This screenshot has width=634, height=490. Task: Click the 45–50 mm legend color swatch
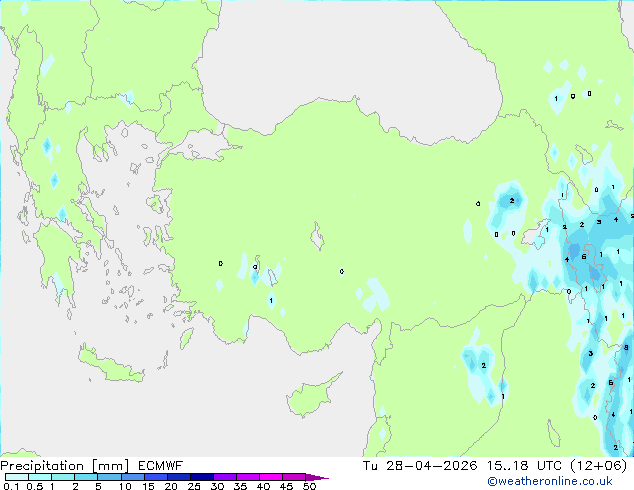click(x=294, y=477)
